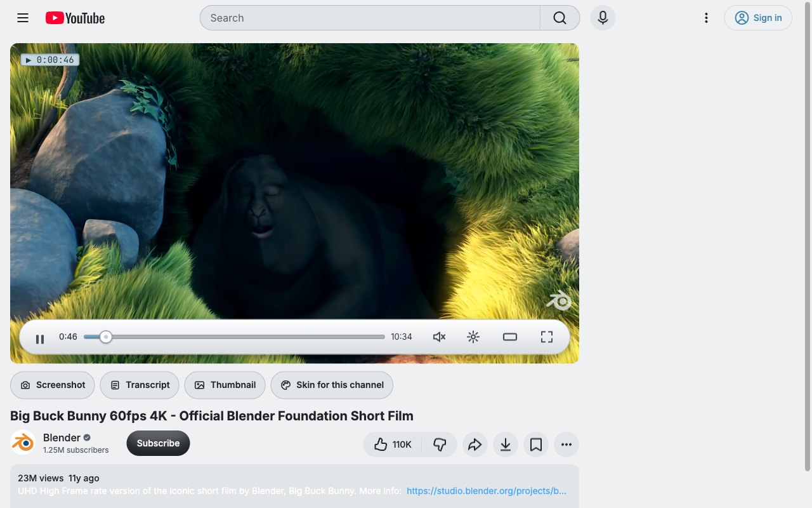Open the hamburger guide menu

[23, 18]
